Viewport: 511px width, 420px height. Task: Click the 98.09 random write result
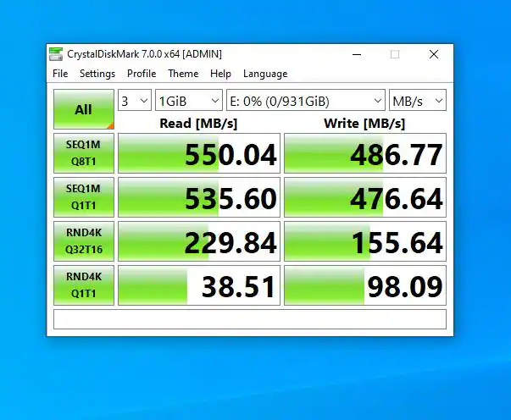click(364, 286)
